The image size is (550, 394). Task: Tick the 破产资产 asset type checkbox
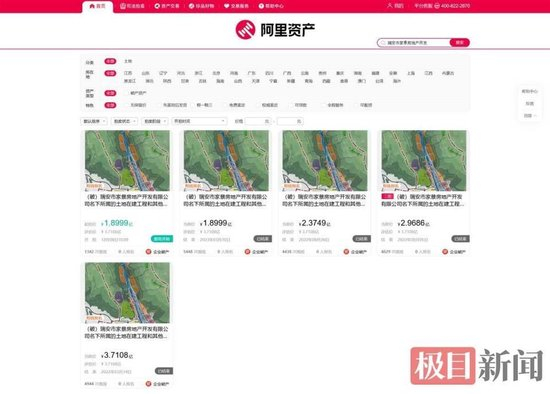click(x=127, y=93)
